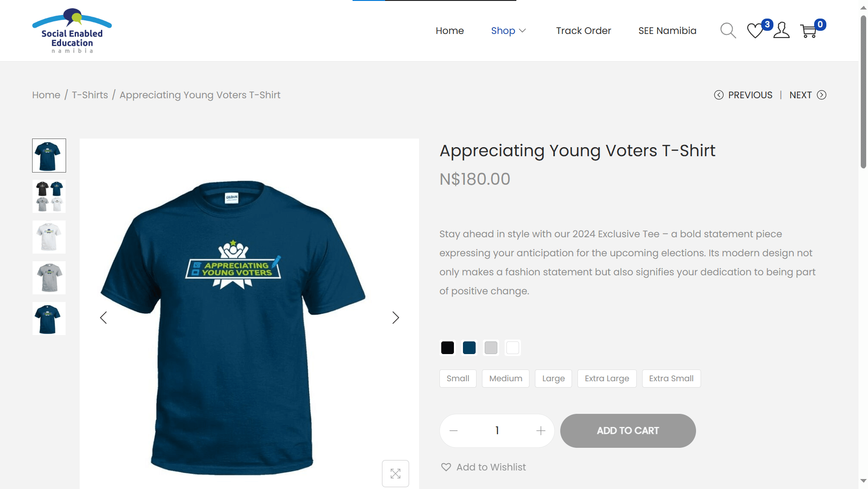Decrease quantity with the minus button
This screenshot has width=868, height=489.
(453, 431)
